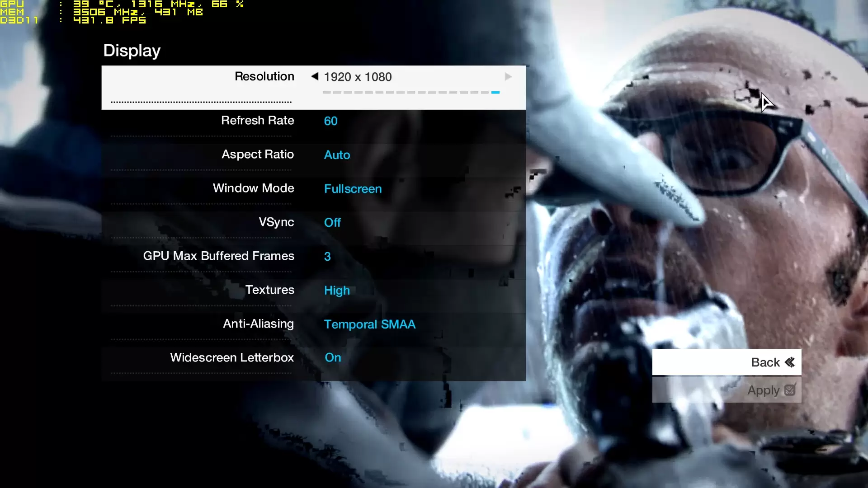Click the left arrow beside Resolution

(315, 76)
